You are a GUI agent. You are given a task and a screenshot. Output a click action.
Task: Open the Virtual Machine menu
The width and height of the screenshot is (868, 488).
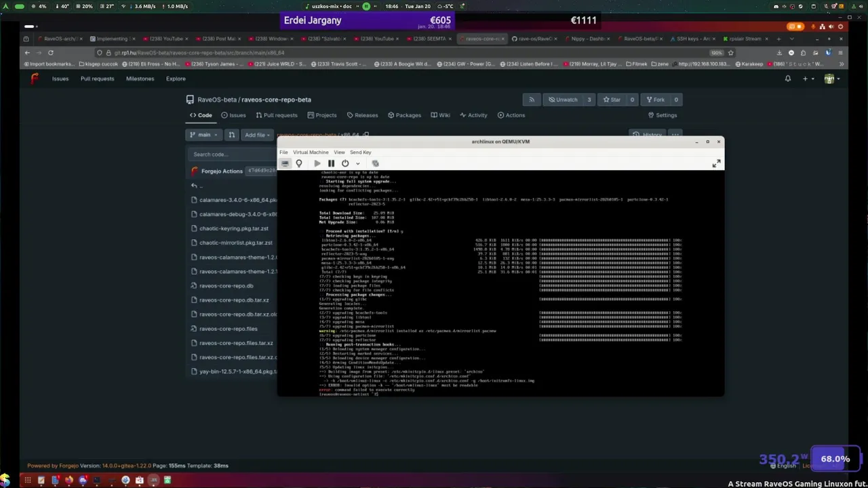click(x=311, y=152)
